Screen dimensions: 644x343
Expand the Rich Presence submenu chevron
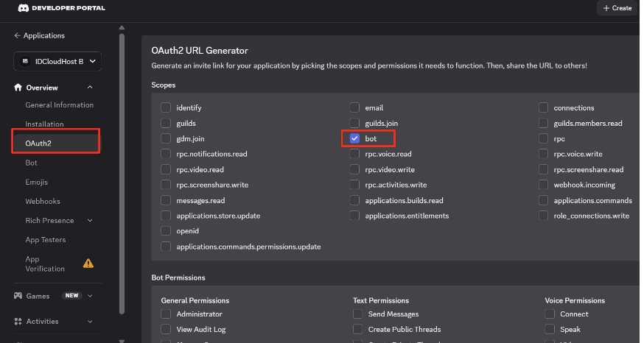click(90, 221)
